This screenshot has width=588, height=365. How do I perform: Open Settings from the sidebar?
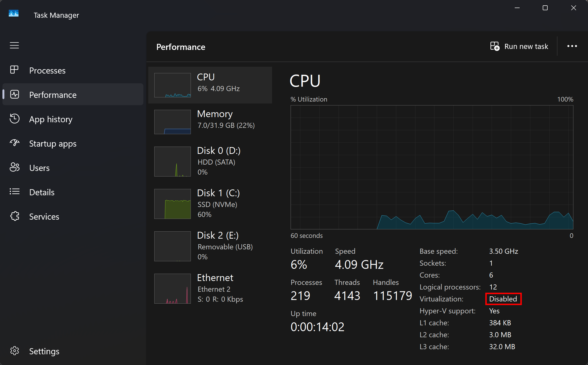pyautogui.click(x=44, y=351)
